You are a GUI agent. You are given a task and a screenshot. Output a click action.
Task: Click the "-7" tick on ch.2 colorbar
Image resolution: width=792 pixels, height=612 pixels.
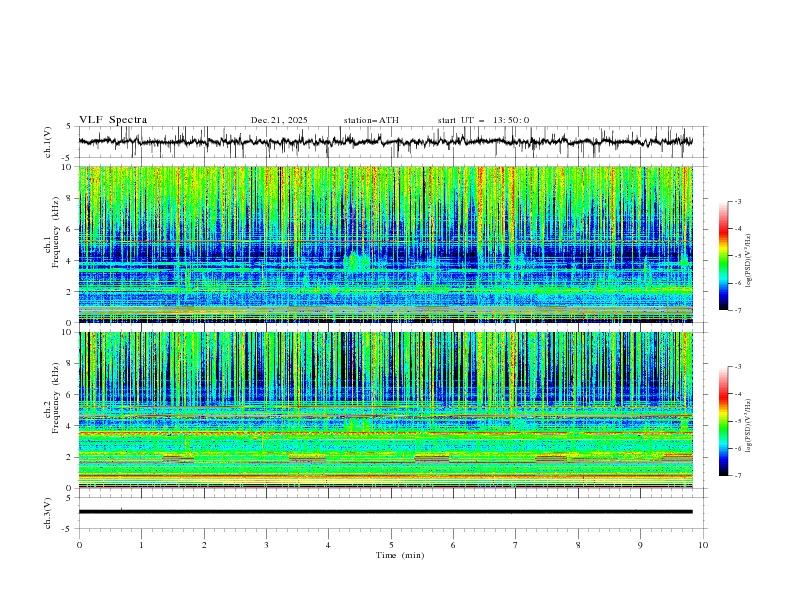[x=738, y=476]
